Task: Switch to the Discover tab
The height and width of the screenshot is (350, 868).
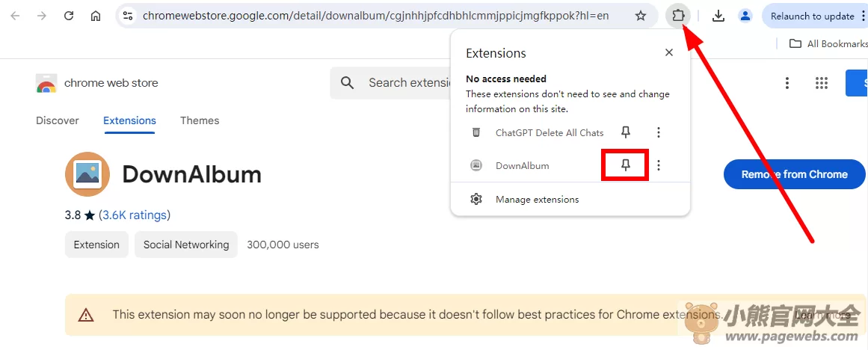Action: point(57,120)
